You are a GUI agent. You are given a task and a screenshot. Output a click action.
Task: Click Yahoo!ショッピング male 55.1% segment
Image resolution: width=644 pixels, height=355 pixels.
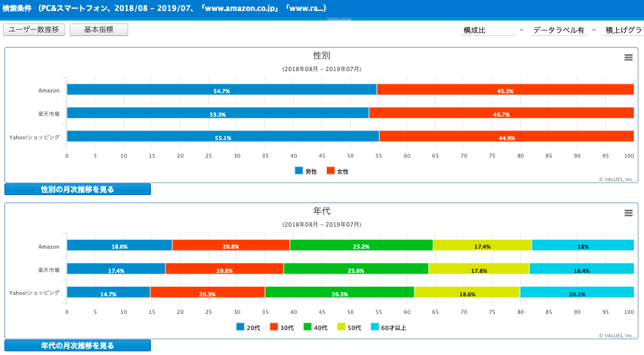[x=223, y=136]
